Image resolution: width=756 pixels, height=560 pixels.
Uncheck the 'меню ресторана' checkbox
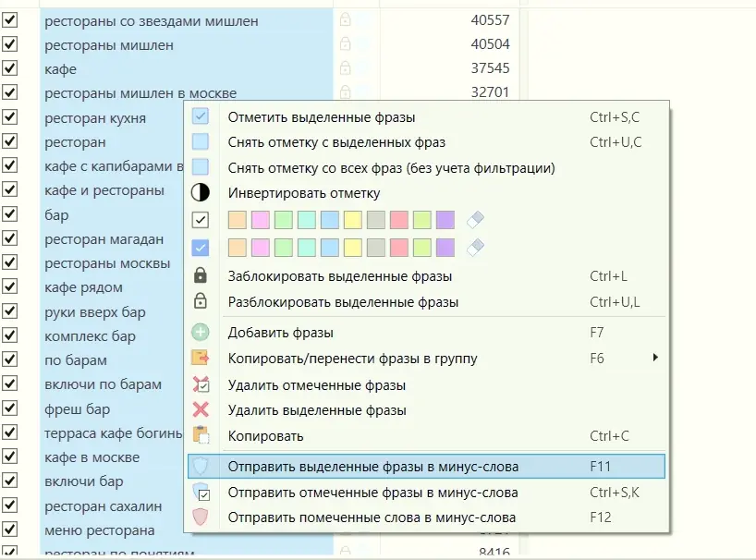9,529
